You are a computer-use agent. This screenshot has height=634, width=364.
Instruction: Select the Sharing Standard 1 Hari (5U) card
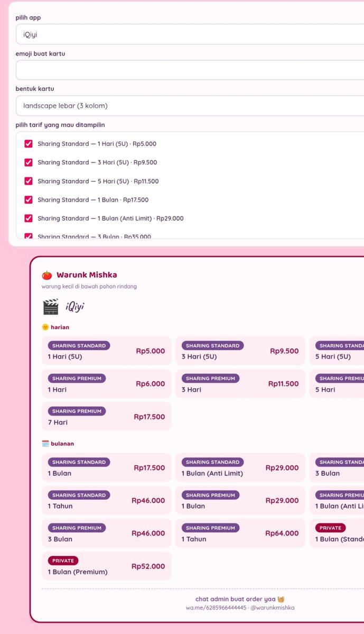tap(107, 351)
